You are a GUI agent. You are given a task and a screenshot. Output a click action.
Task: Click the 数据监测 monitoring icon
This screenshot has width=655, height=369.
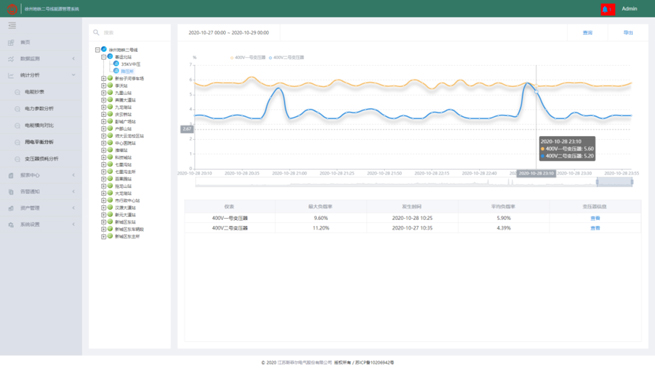11,59
